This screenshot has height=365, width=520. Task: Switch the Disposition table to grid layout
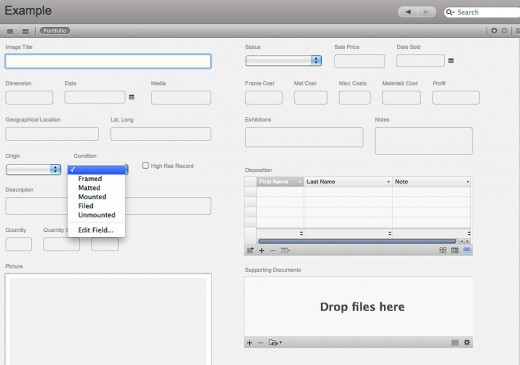pos(443,250)
